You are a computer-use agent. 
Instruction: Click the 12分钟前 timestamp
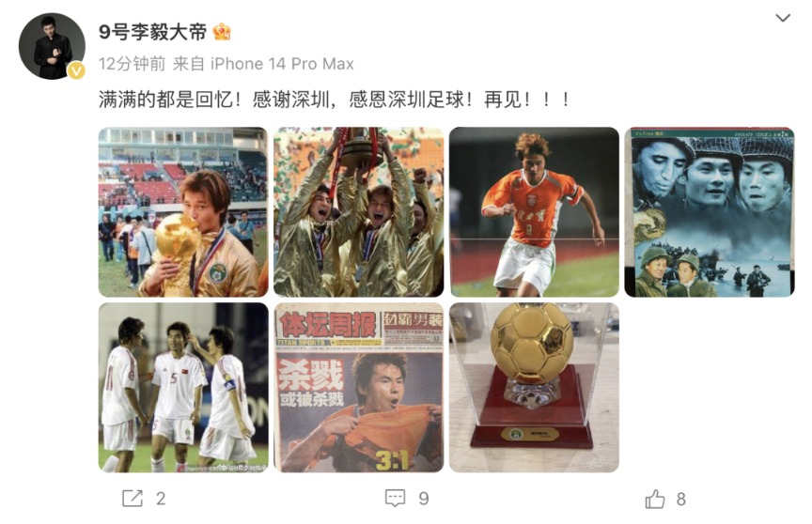click(x=133, y=64)
